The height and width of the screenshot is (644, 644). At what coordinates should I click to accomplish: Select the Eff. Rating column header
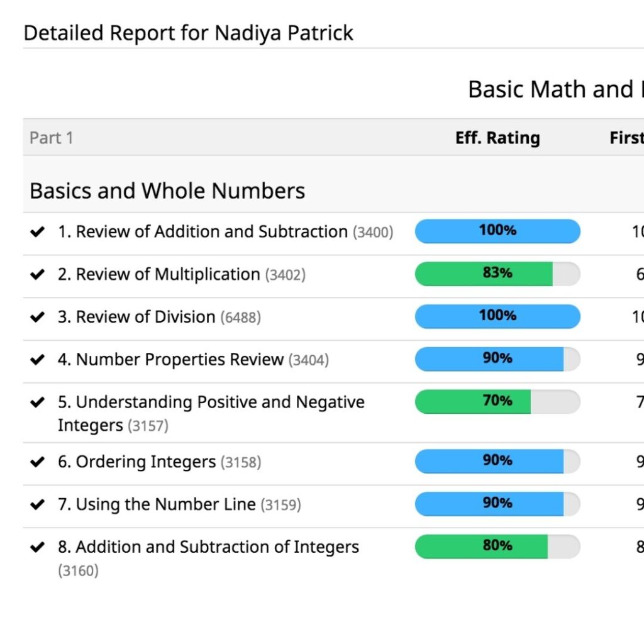coord(497,138)
